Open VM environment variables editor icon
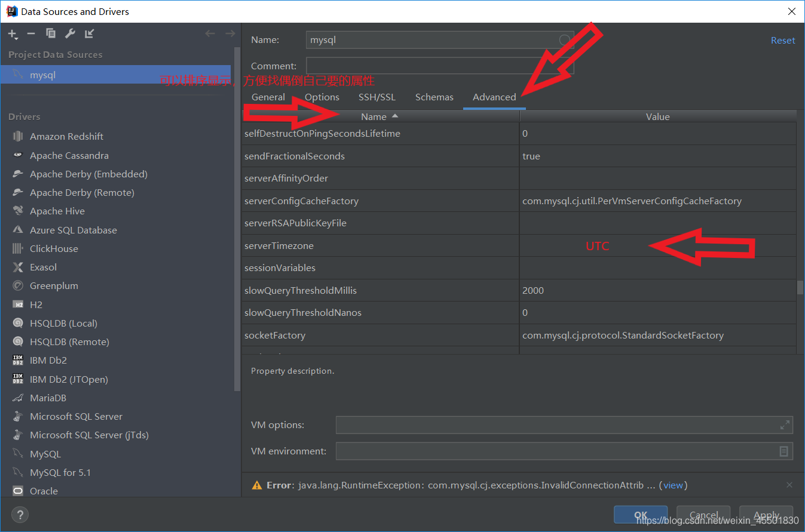 (x=783, y=451)
